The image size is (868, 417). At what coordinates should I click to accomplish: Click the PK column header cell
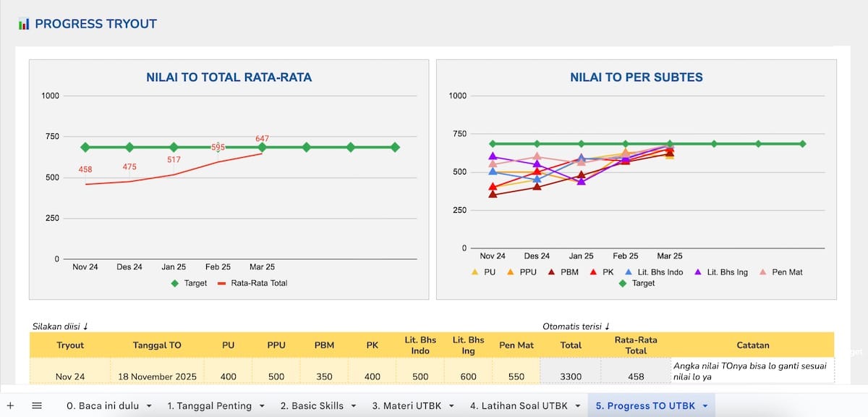click(x=373, y=345)
